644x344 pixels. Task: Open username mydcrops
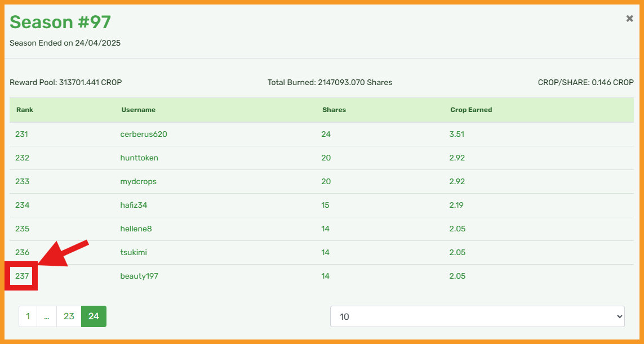click(139, 181)
